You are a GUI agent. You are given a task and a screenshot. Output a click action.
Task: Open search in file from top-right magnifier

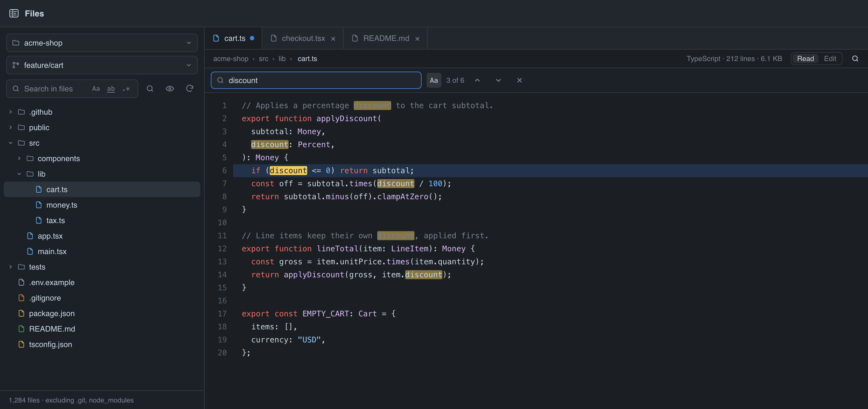(855, 59)
